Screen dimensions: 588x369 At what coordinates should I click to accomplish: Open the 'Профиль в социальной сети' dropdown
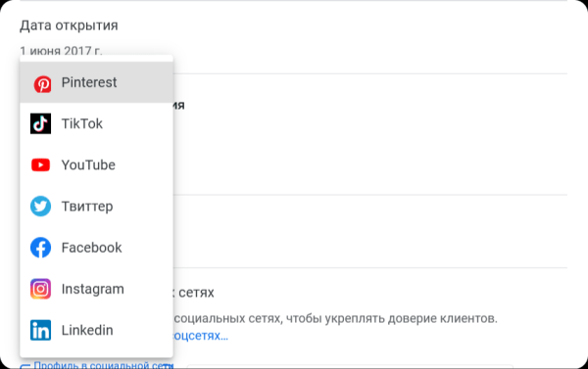tap(97, 365)
